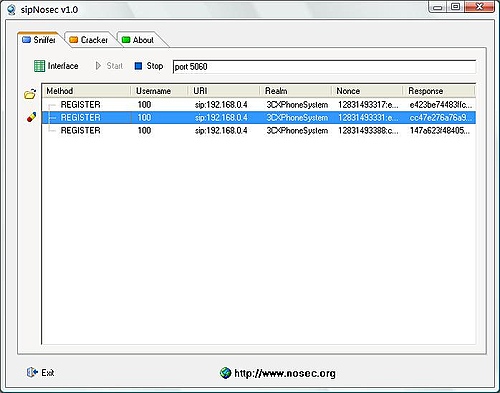
Task: Select the third REGISTER row
Action: point(259,130)
